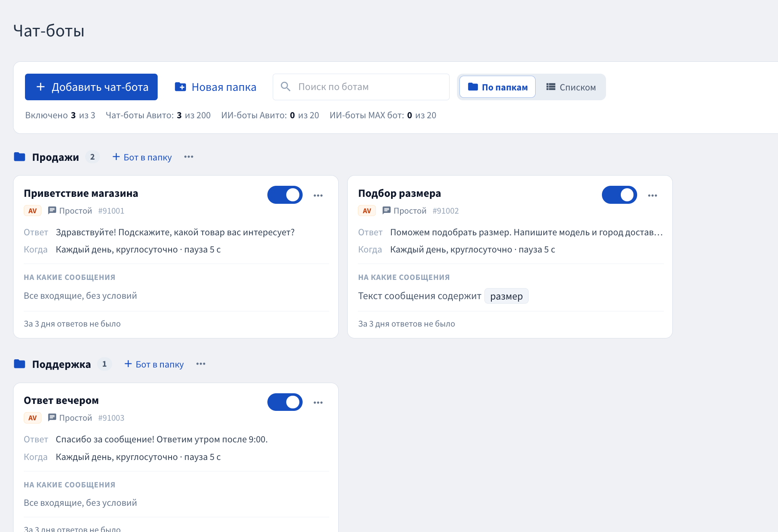Click the bot ID #91003
The width and height of the screenshot is (778, 532).
[x=111, y=418]
